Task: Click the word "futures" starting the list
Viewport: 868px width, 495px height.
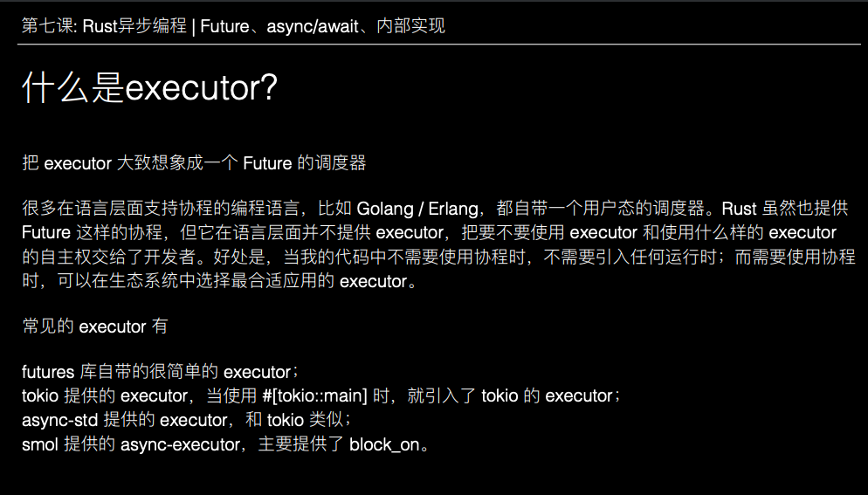Action: pyautogui.click(x=48, y=372)
